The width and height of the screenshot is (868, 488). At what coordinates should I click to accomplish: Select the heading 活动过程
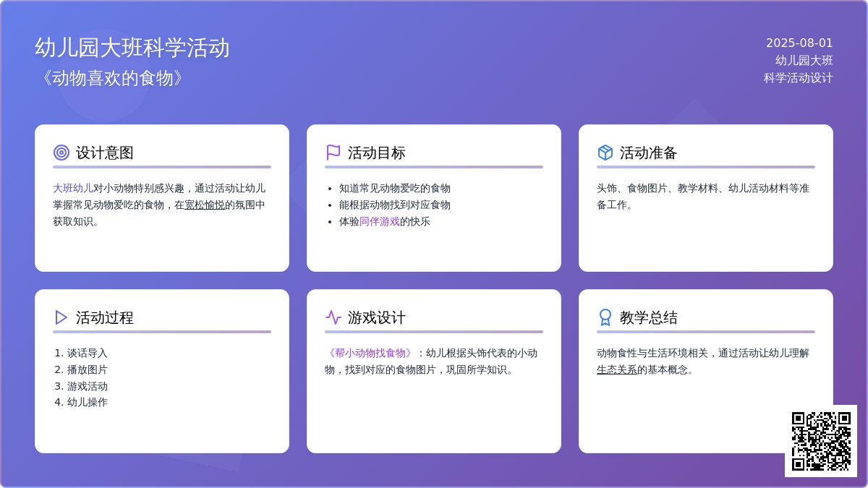(x=105, y=317)
